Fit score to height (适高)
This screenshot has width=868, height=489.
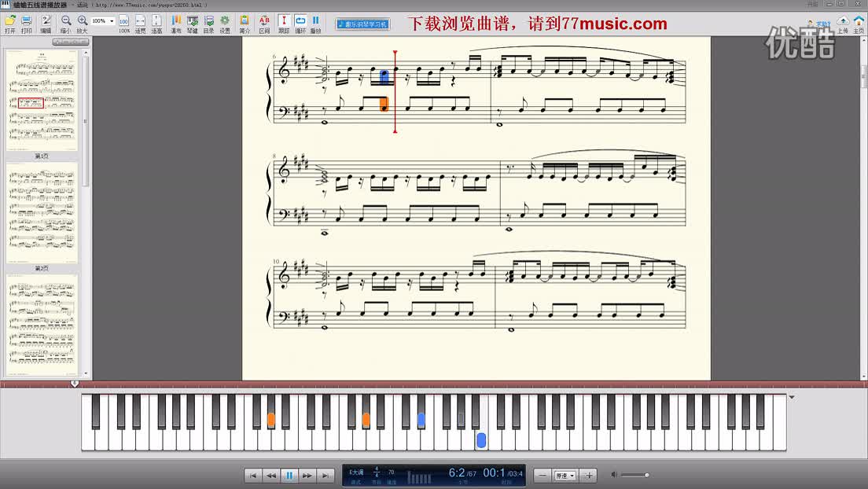click(156, 24)
